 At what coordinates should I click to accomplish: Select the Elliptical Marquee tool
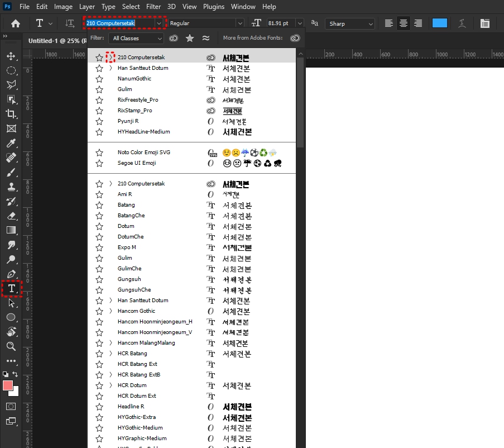(11, 71)
